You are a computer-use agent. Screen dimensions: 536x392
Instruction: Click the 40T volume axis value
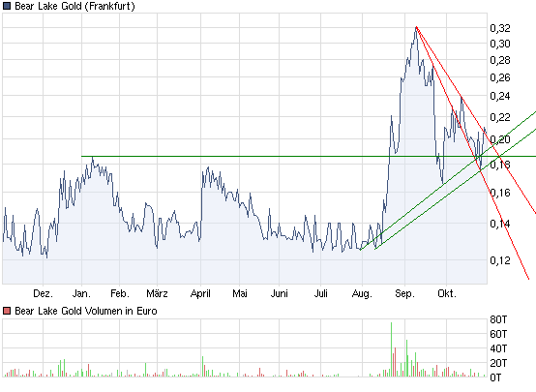498,348
